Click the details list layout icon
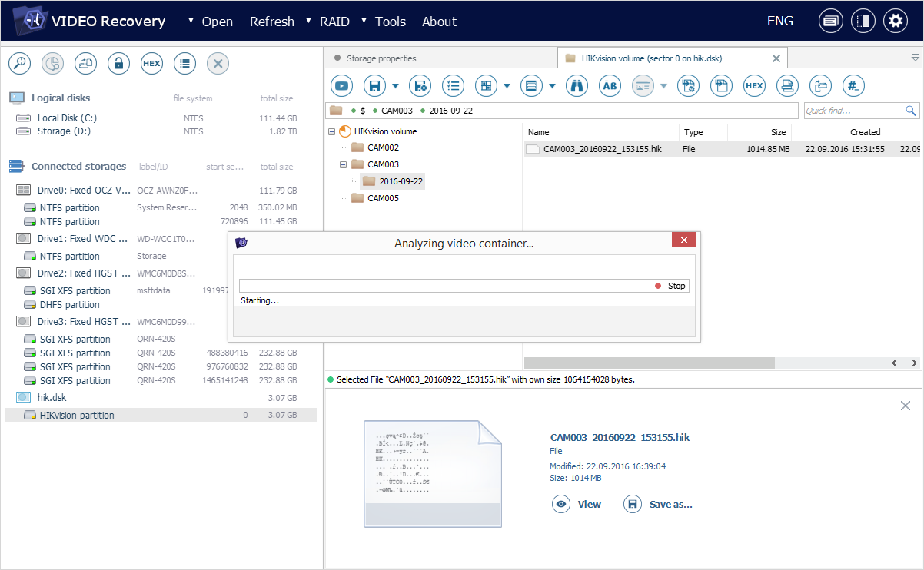This screenshot has width=924, height=570. [531, 86]
